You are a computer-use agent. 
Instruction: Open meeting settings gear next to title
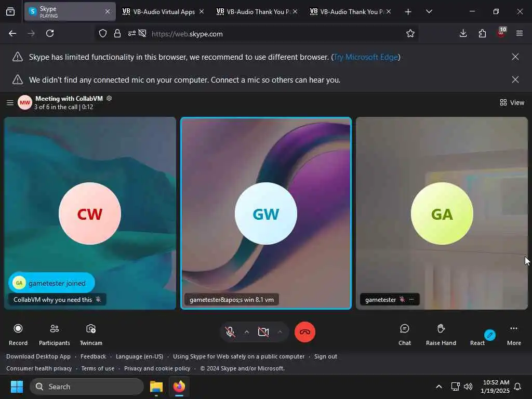[x=109, y=98]
